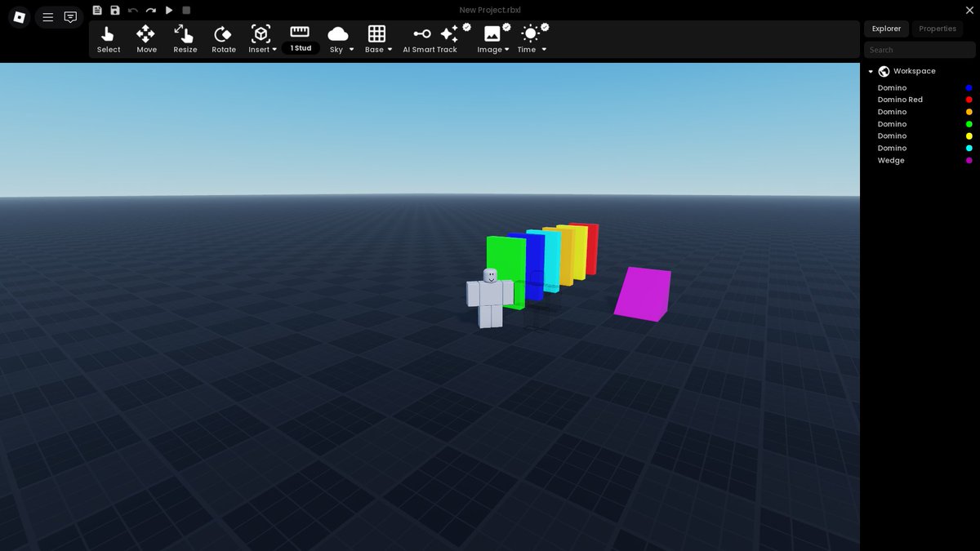Redo the last action
This screenshot has width=980, height=551.
point(151,10)
